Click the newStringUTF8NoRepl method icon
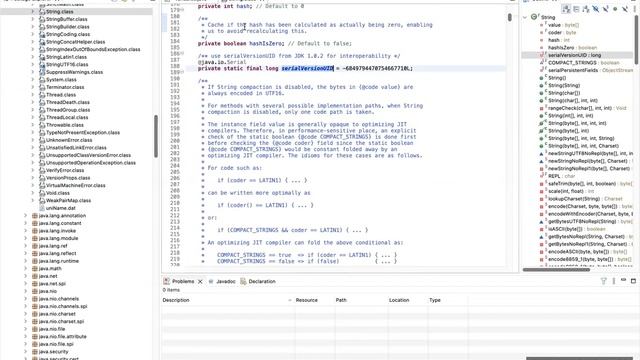Viewport: 640px width, 360px height. pos(542,153)
